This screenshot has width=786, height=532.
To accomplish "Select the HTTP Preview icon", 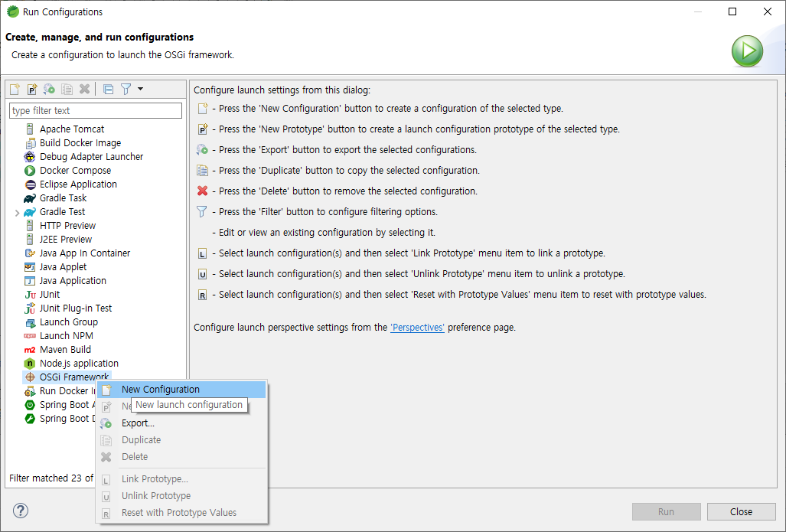I will 30,226.
